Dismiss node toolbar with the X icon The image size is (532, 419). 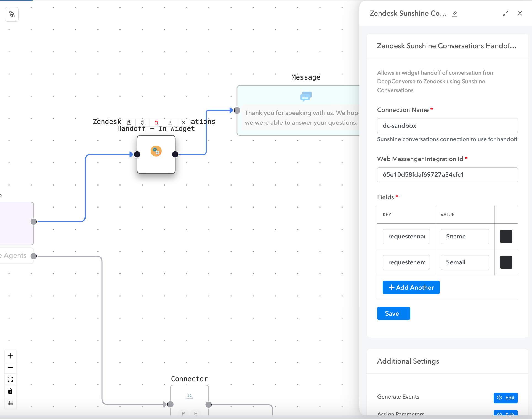point(183,122)
